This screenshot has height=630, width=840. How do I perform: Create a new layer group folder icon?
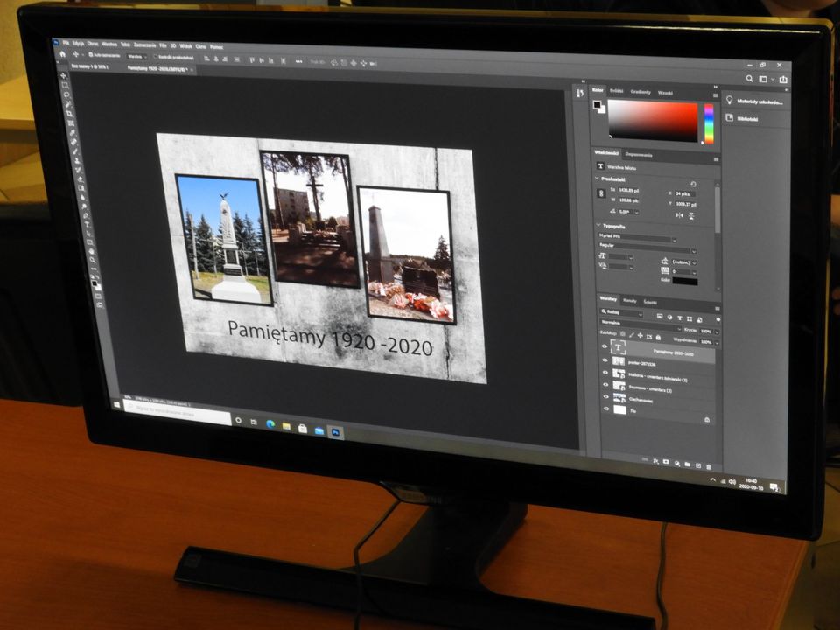click(x=687, y=464)
